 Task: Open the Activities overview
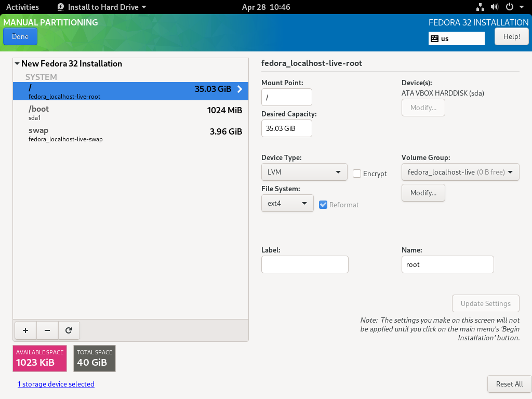pos(22,7)
